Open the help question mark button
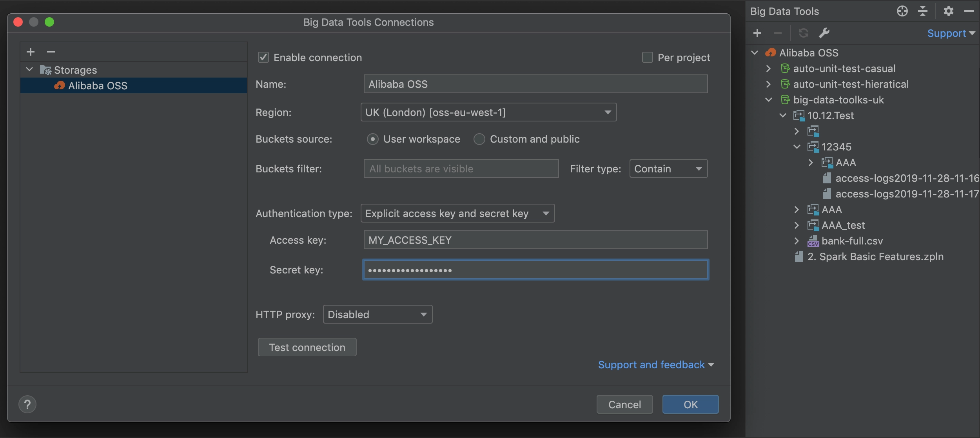Screen dimensions: 980x438 coord(27,404)
